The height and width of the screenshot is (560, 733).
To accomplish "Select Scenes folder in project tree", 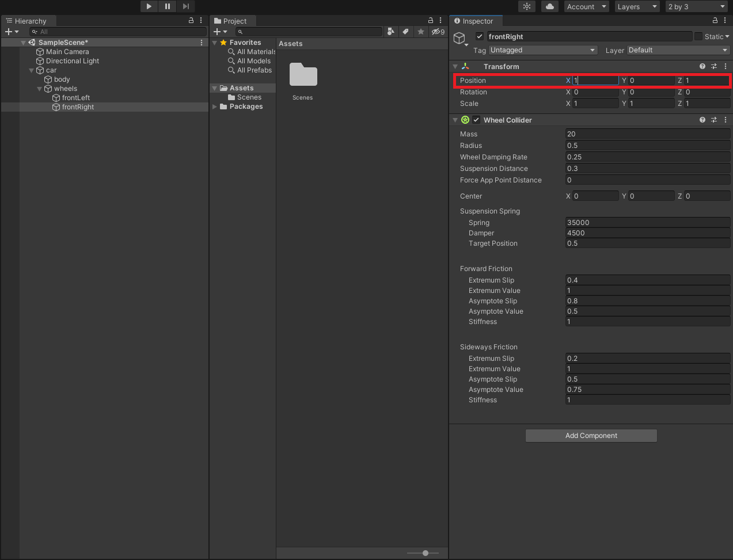I will [245, 97].
